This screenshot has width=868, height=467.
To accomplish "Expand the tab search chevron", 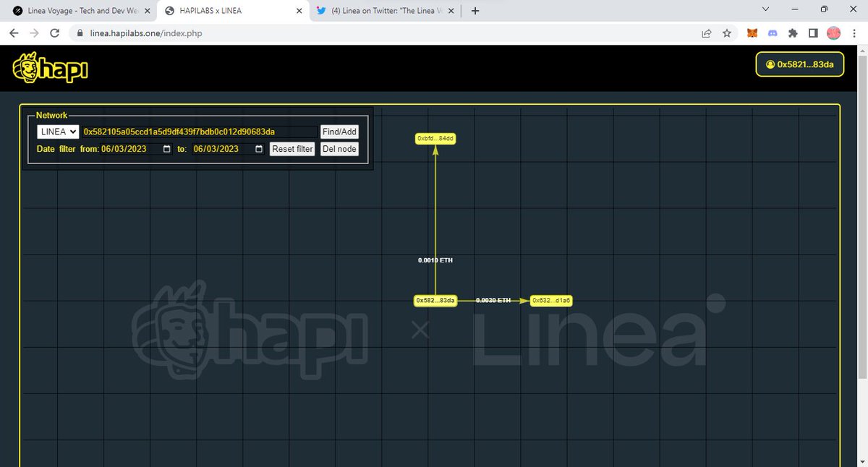I will [766, 9].
